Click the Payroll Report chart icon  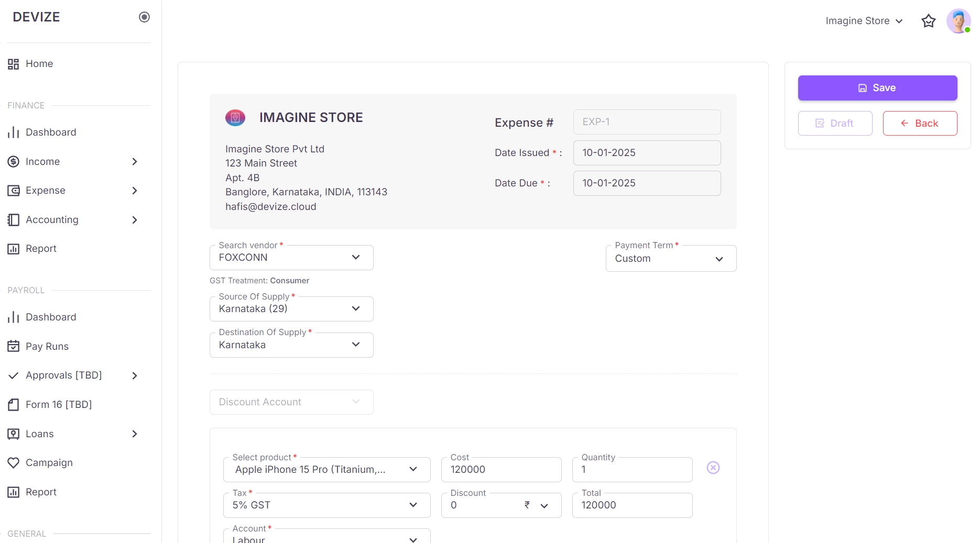[13, 492]
